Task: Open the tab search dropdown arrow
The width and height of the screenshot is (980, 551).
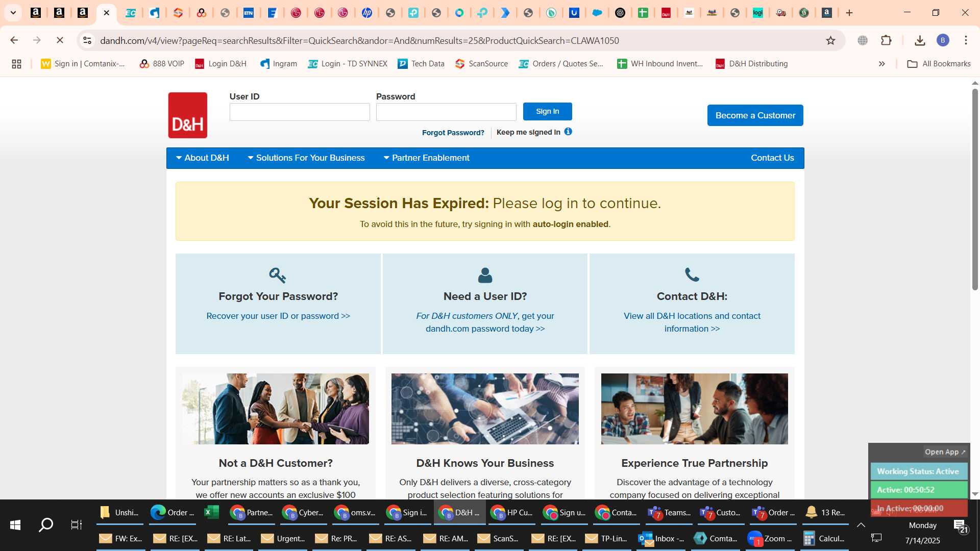Action: tap(13, 13)
